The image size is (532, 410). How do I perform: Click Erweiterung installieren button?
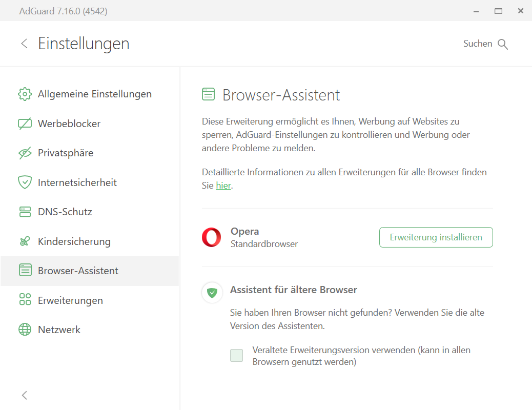436,237
